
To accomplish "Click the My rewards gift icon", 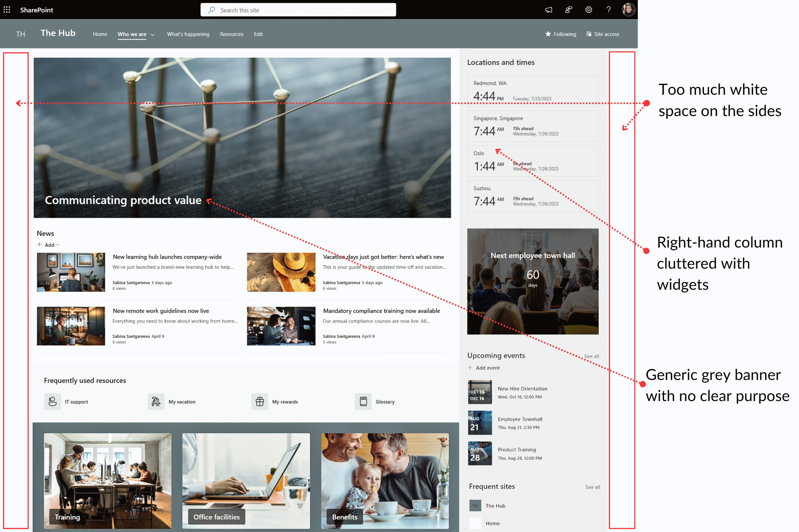I will pos(260,402).
